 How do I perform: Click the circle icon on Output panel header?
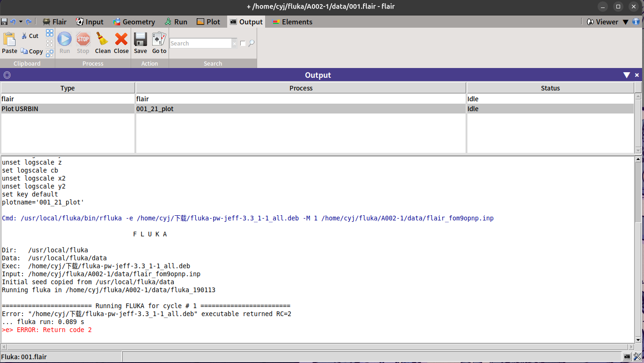click(7, 75)
